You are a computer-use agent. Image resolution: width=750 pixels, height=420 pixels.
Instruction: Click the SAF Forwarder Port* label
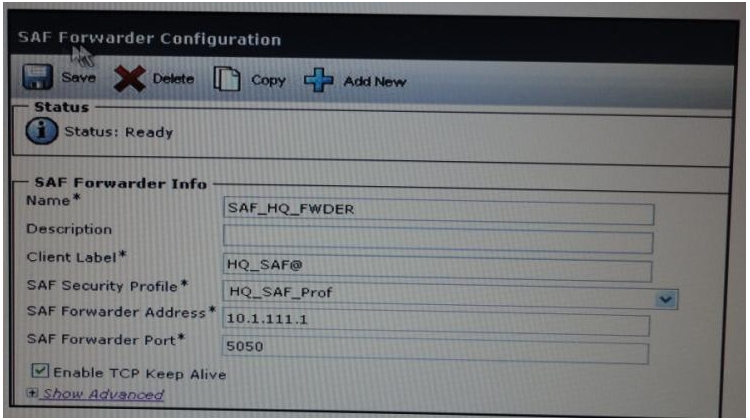tap(106, 340)
